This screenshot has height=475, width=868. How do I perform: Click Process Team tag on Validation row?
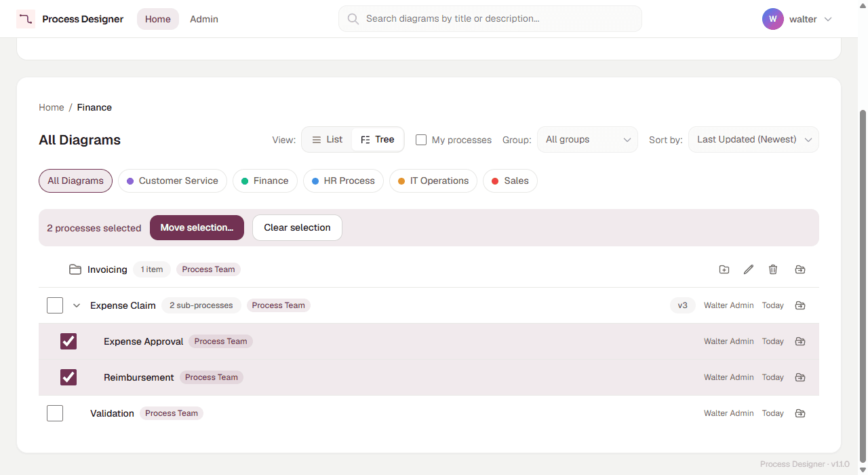(172, 413)
